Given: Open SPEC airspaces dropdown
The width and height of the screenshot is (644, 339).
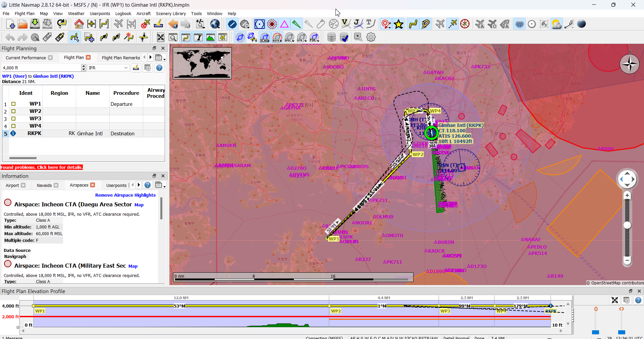Looking at the screenshot, I should 289,37.
